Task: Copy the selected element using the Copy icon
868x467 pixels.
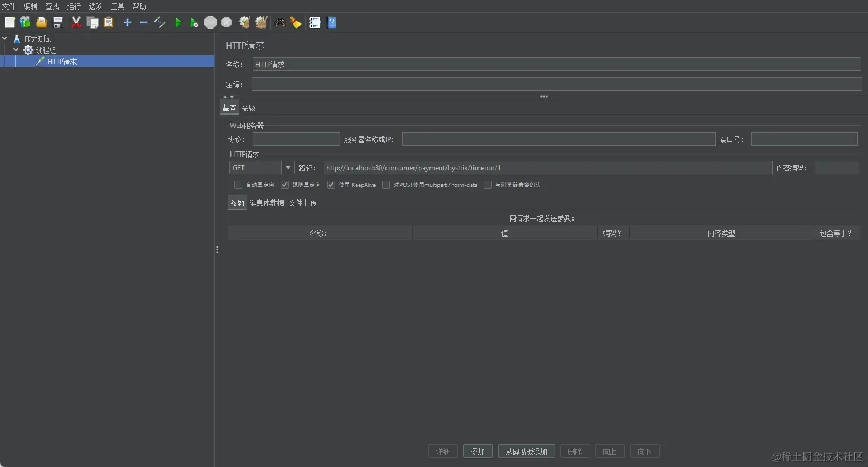Action: 93,22
